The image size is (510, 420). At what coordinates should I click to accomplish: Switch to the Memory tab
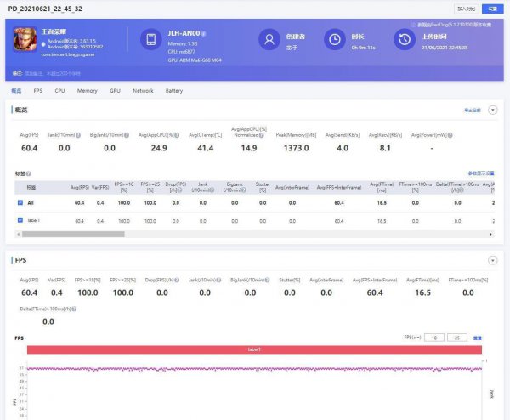coord(87,90)
